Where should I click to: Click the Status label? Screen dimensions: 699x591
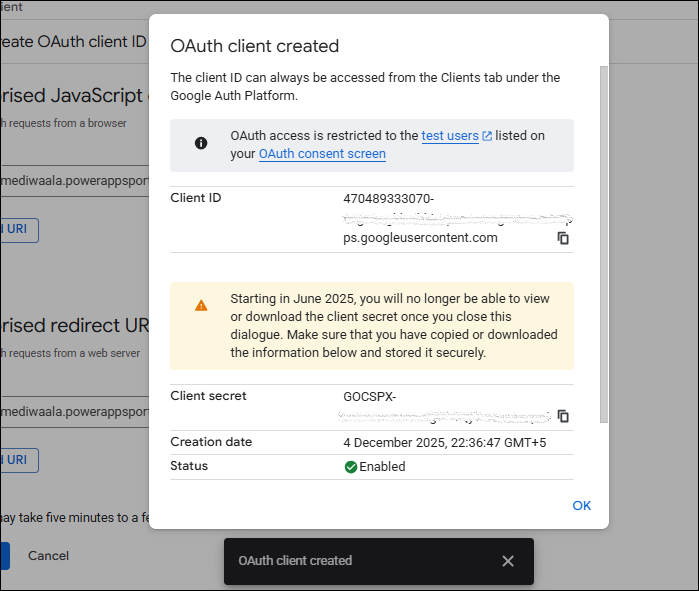[189, 466]
